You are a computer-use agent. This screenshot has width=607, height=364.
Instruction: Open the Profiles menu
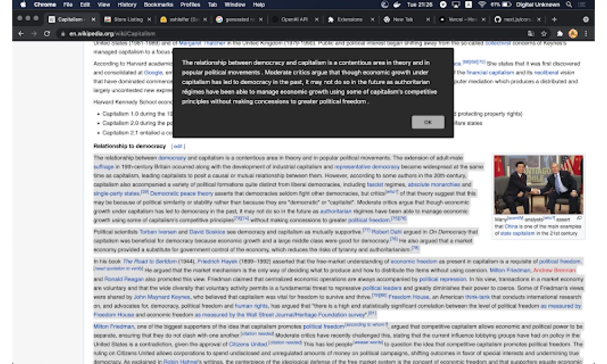[x=190, y=5]
